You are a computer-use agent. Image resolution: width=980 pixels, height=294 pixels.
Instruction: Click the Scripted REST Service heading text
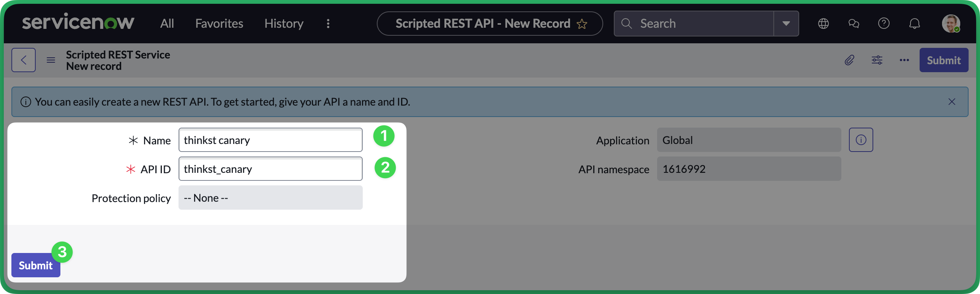[118, 55]
